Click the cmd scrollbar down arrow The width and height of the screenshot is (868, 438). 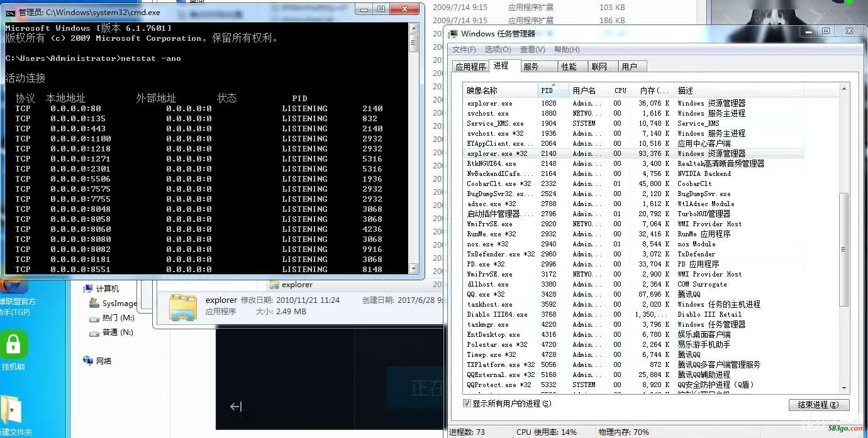click(x=413, y=269)
